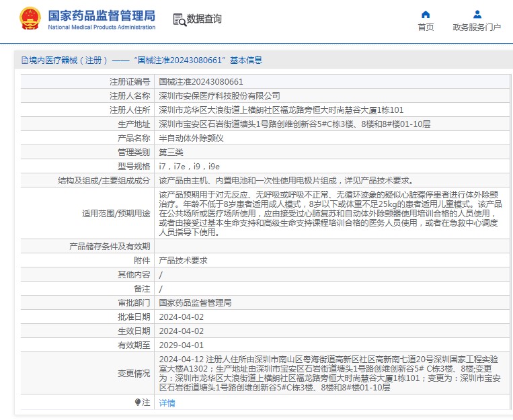Click the 政务服务门户 person icon

[477, 14]
